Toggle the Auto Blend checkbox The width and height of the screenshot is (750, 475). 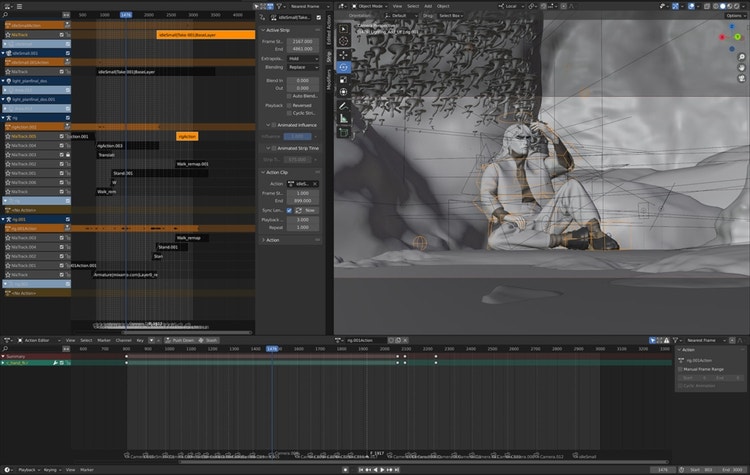coord(288,95)
